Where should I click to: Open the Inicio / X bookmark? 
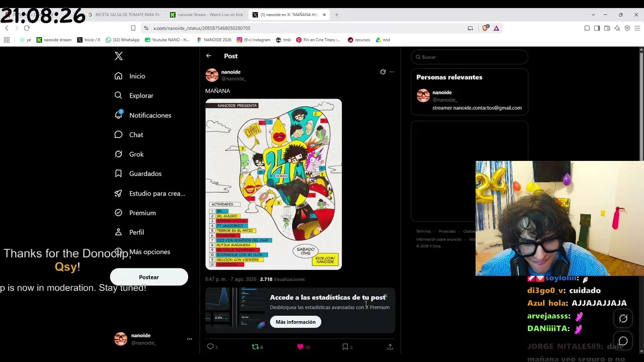pos(89,40)
